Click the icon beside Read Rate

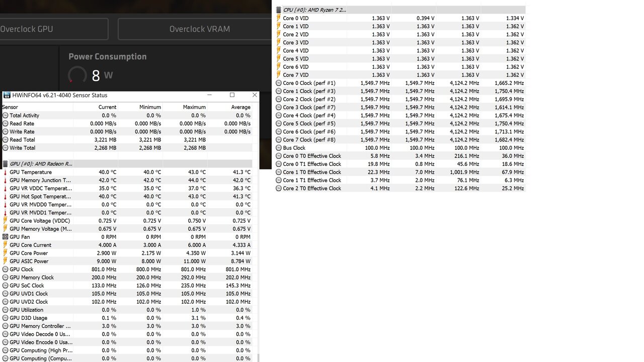pos(5,124)
